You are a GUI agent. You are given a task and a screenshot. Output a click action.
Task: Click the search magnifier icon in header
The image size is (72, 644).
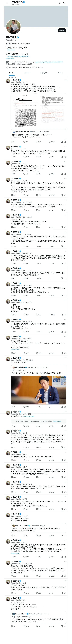point(64,3)
